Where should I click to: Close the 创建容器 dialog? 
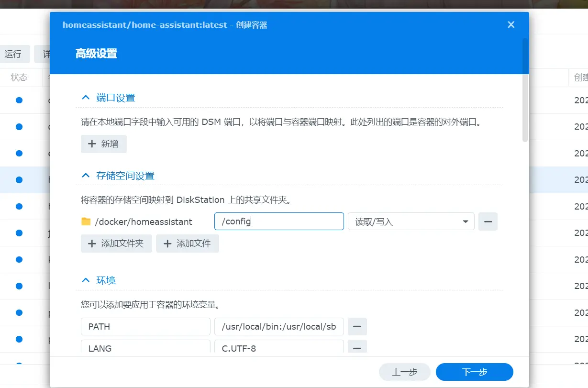pos(511,24)
